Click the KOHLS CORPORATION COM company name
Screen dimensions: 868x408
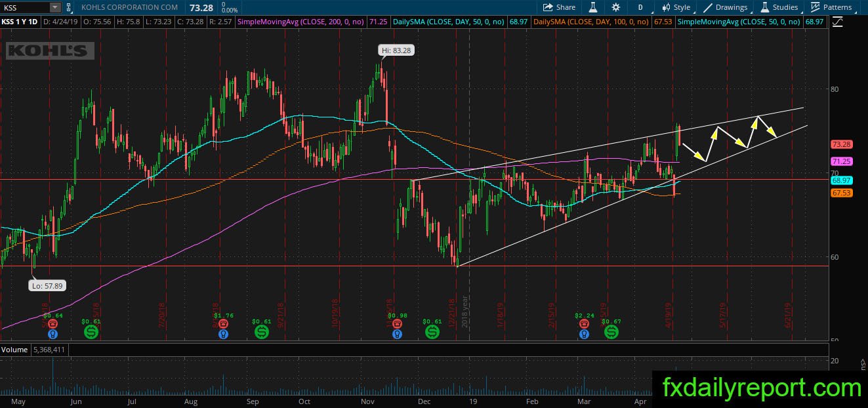(x=129, y=7)
